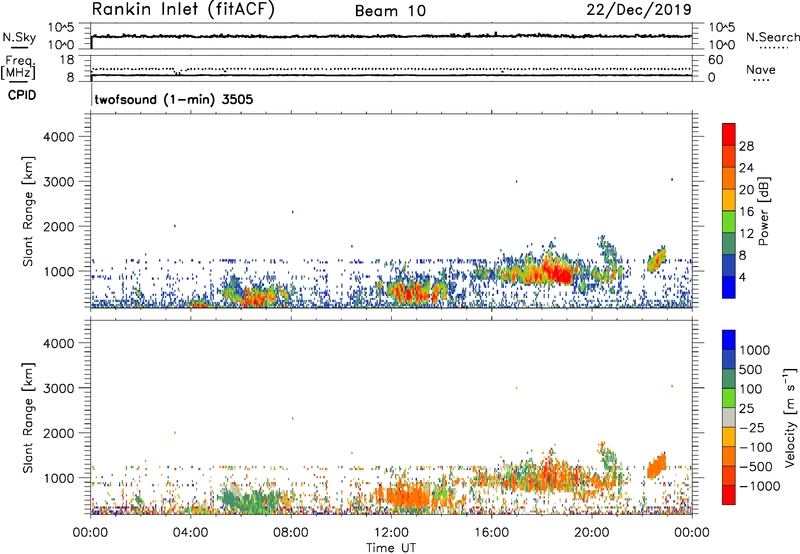Click the '16' tick on the power colorbar
Screen dimensions: 800x554
(x=746, y=212)
